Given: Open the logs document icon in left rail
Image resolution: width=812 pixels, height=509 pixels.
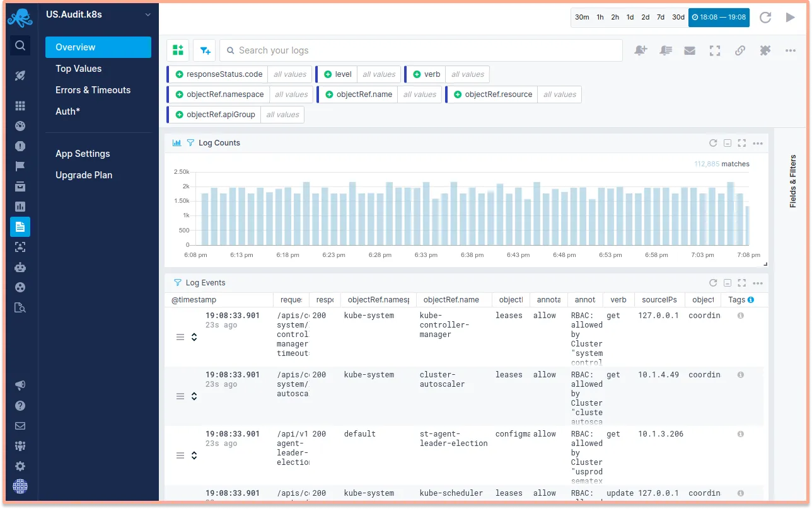Looking at the screenshot, I should [20, 227].
